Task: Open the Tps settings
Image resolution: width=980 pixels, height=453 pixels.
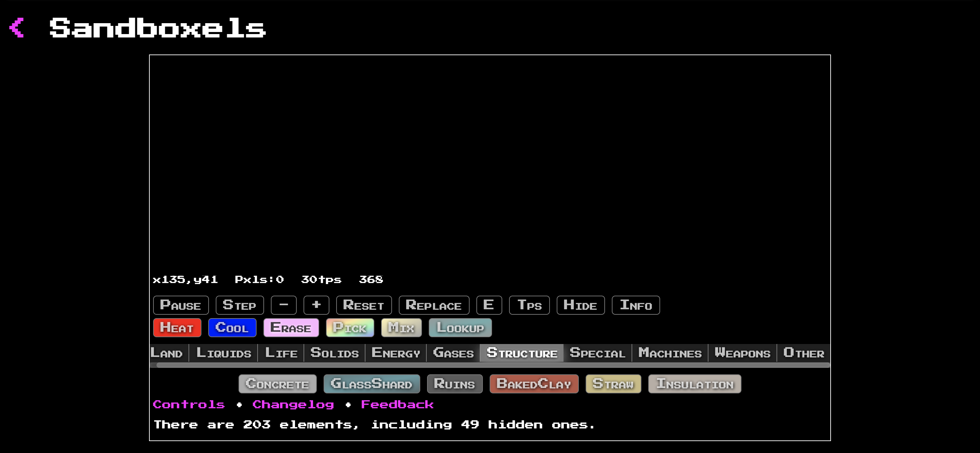Action: [529, 305]
